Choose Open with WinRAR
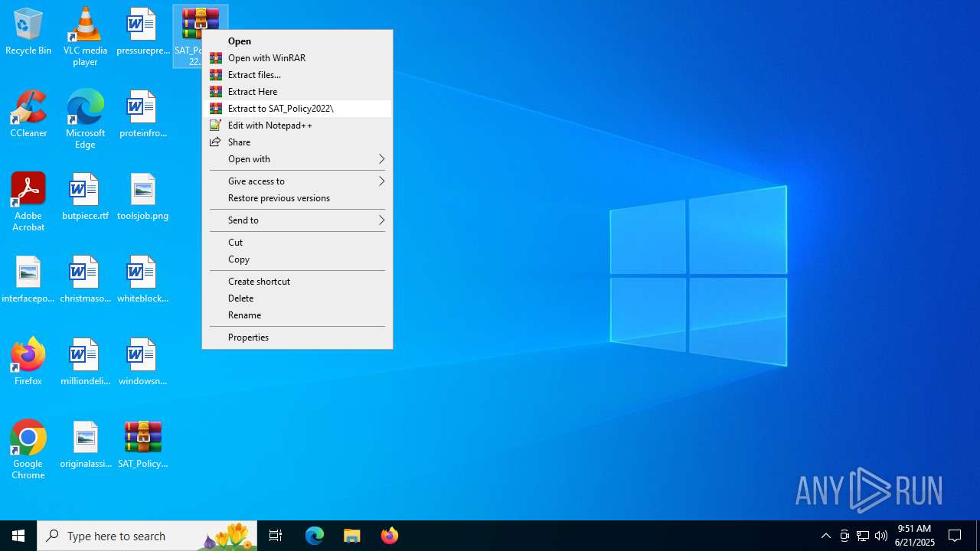 point(297,58)
